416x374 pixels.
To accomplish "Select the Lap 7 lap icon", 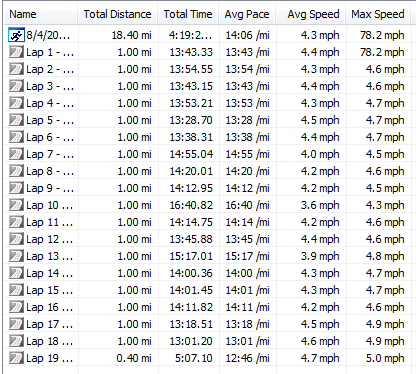I will 16,154.
